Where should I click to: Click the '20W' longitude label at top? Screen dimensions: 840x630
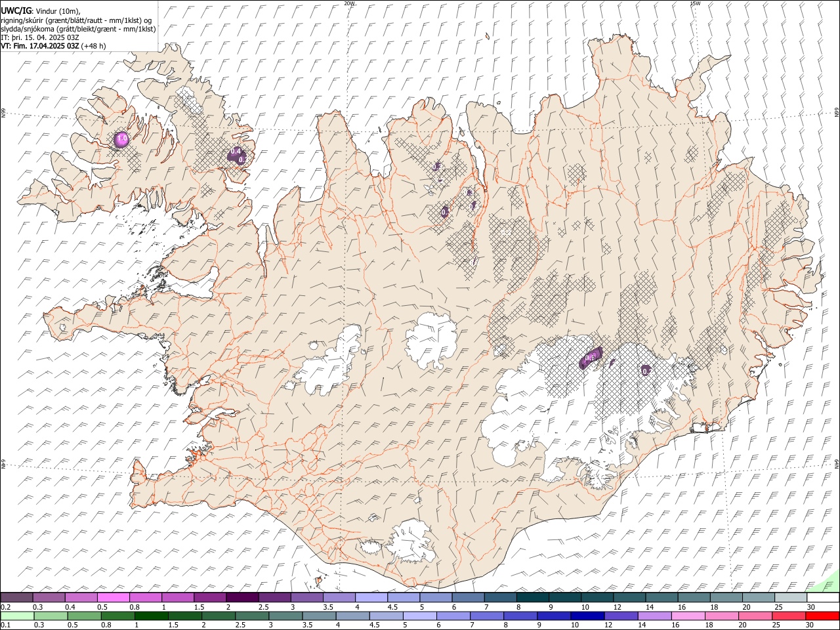point(350,3)
